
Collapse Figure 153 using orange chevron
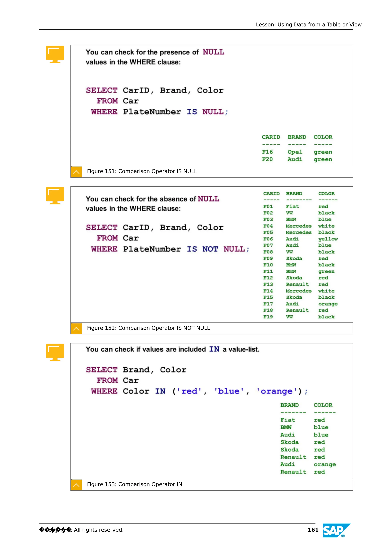tap(76, 485)
